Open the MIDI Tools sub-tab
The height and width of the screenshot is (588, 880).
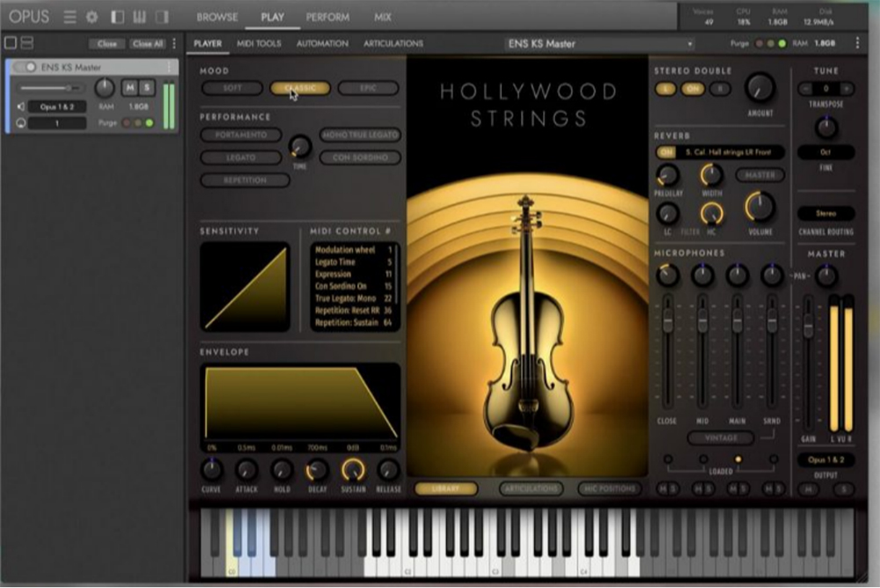pos(259,44)
